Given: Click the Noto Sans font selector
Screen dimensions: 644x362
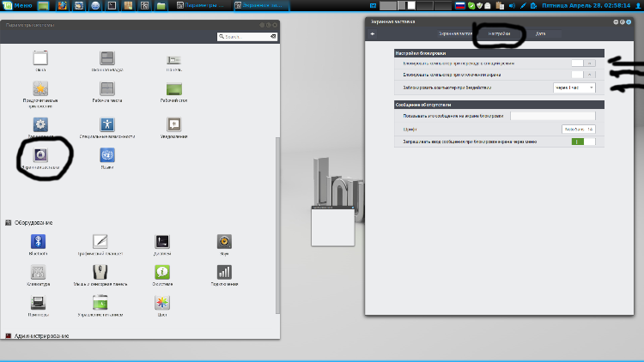Looking at the screenshot, I should click(x=579, y=129).
